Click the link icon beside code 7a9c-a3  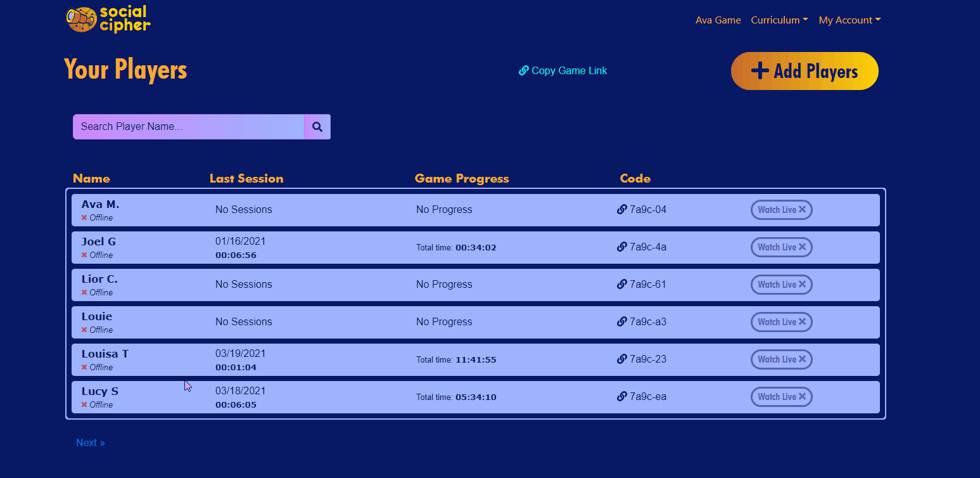[x=621, y=322]
